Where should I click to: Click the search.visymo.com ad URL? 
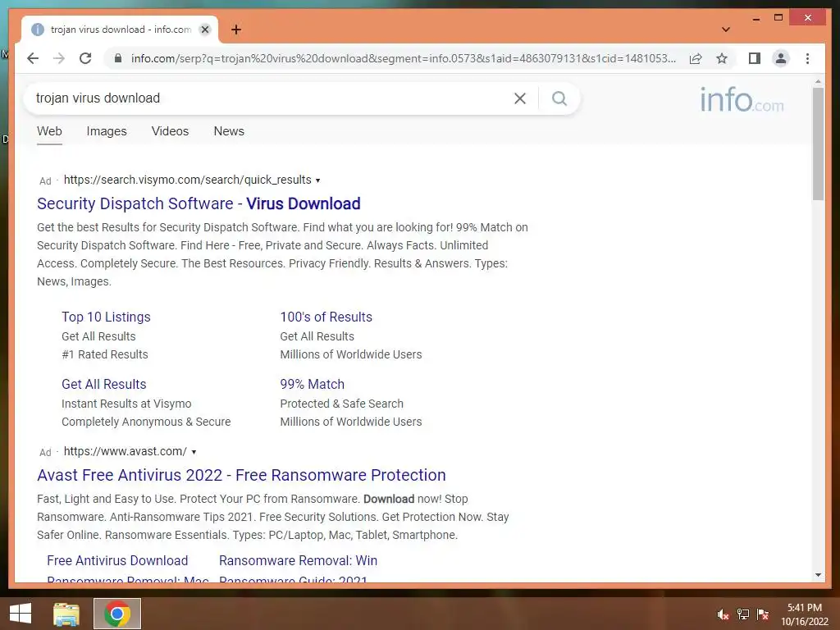[188, 180]
